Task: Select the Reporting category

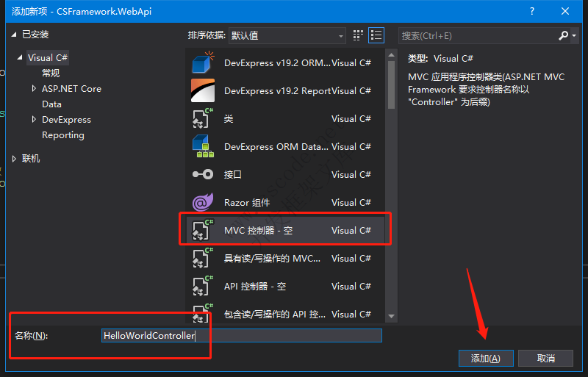Action: (x=63, y=135)
